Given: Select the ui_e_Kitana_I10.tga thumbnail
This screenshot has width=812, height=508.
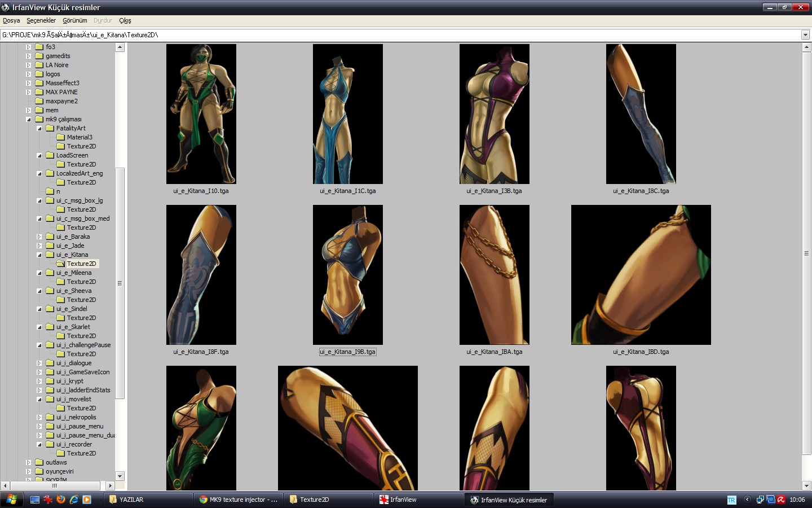Looking at the screenshot, I should click(201, 114).
